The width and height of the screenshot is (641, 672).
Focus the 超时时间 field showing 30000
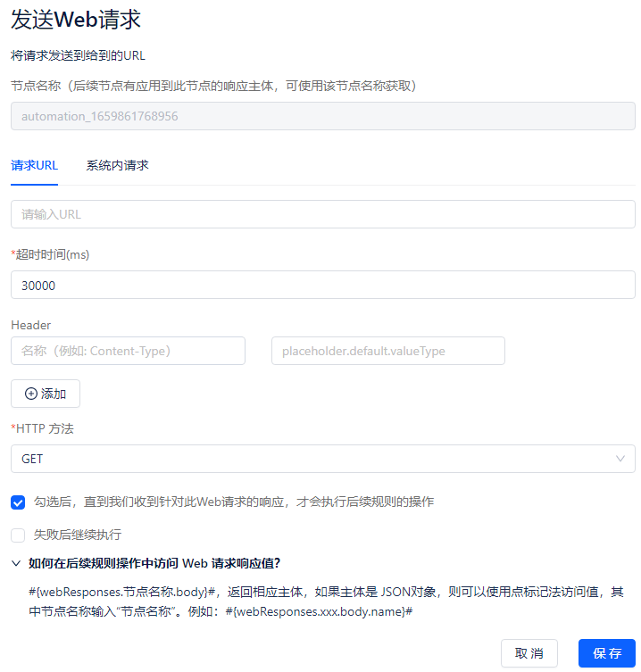[323, 285]
